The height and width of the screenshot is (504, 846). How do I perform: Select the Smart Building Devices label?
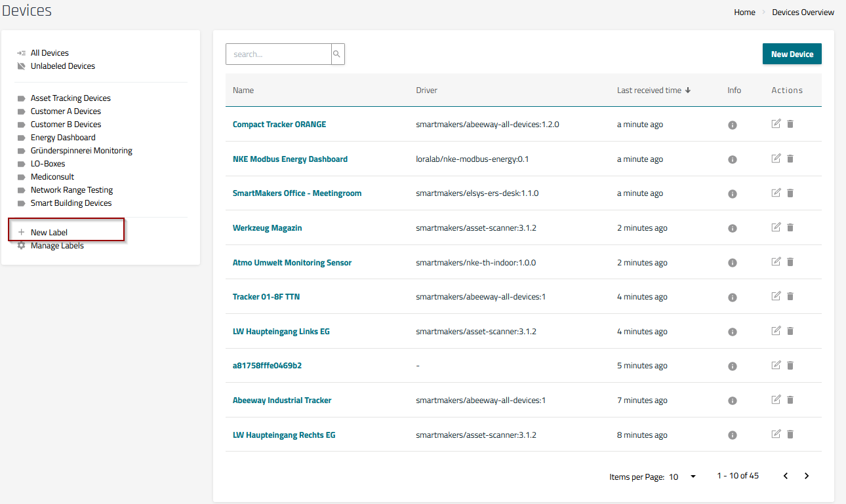point(71,203)
